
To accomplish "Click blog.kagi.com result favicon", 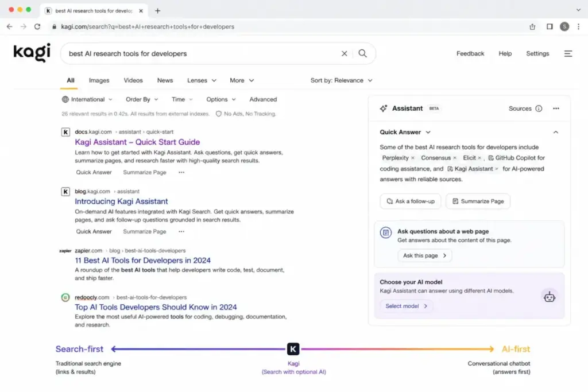I will tap(65, 192).
